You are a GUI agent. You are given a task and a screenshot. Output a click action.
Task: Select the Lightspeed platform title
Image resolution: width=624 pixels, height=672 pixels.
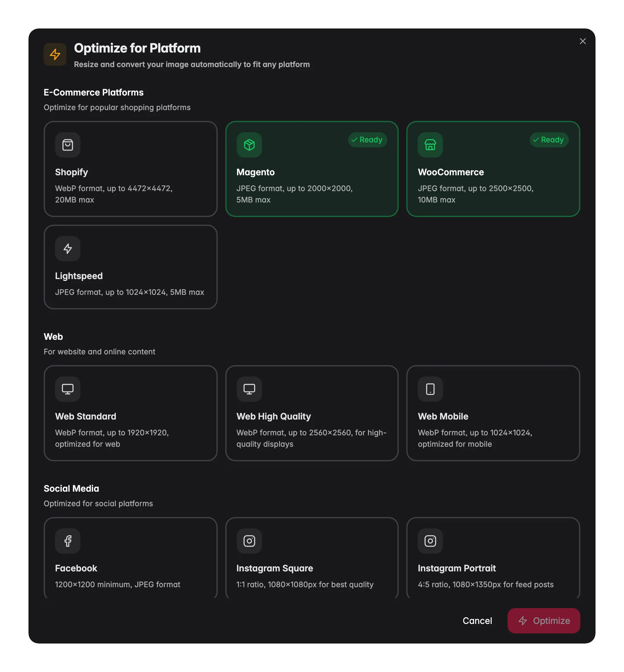tap(79, 276)
